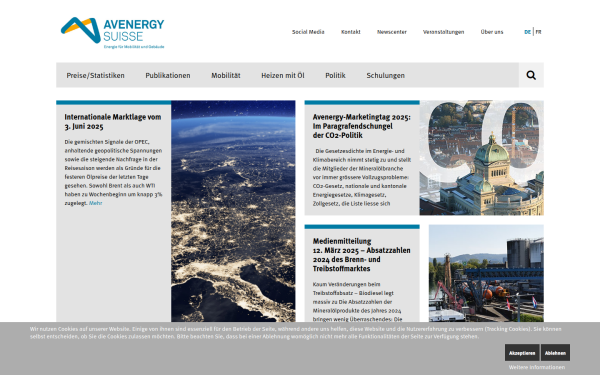Open the Bundeshaus CO2 image
This screenshot has height=375, width=600.
[481, 158]
